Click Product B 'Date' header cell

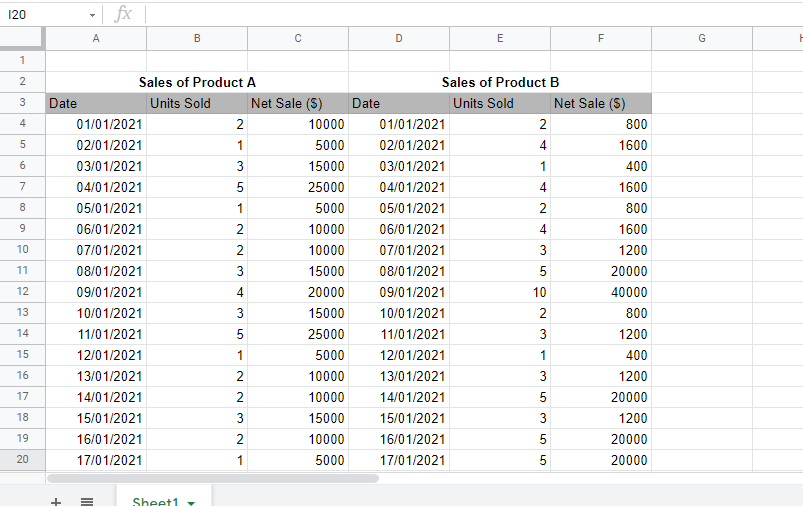pos(399,103)
